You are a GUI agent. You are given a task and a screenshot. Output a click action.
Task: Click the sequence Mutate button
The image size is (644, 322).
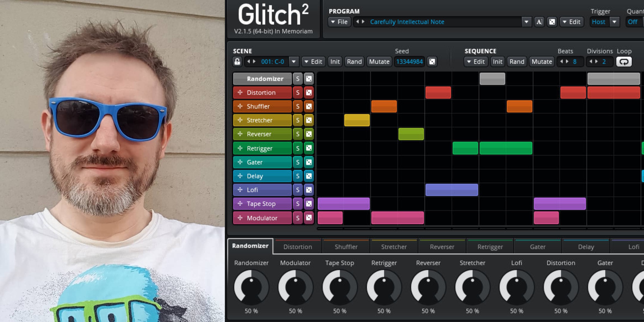click(542, 62)
